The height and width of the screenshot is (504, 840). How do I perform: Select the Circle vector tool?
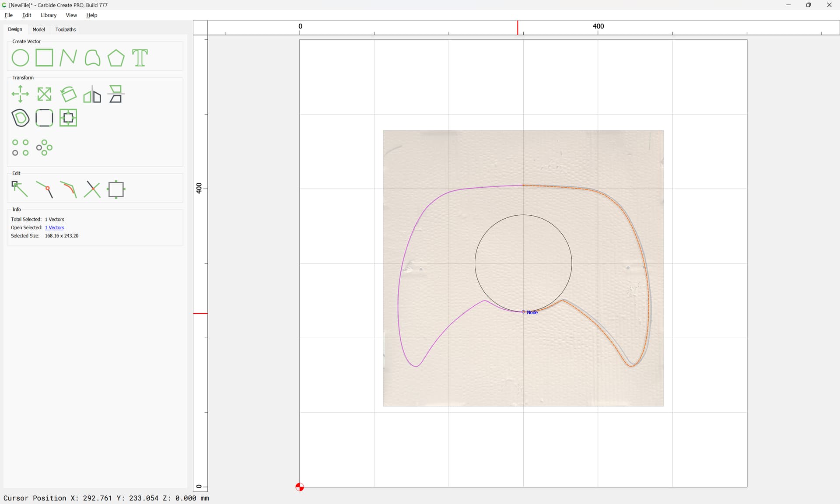pos(20,58)
